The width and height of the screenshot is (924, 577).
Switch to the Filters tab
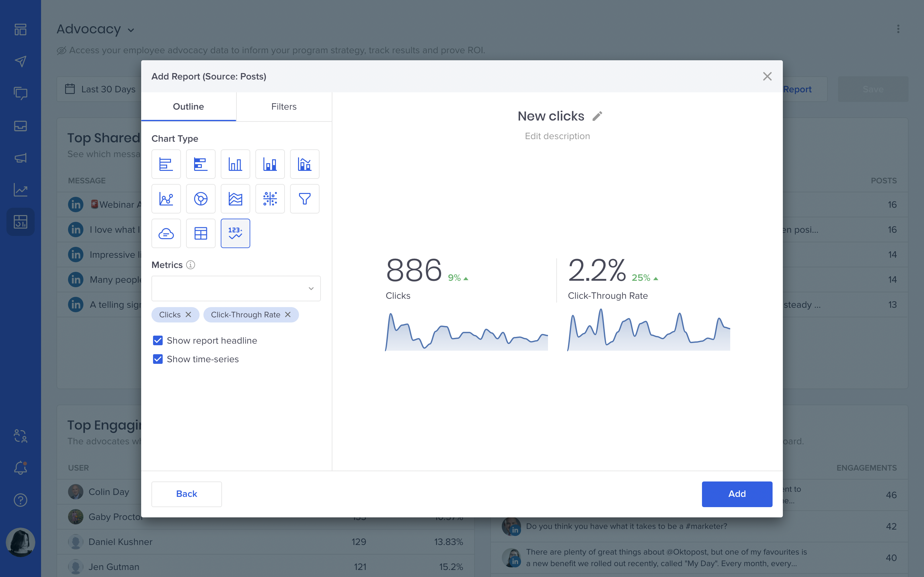[284, 106]
